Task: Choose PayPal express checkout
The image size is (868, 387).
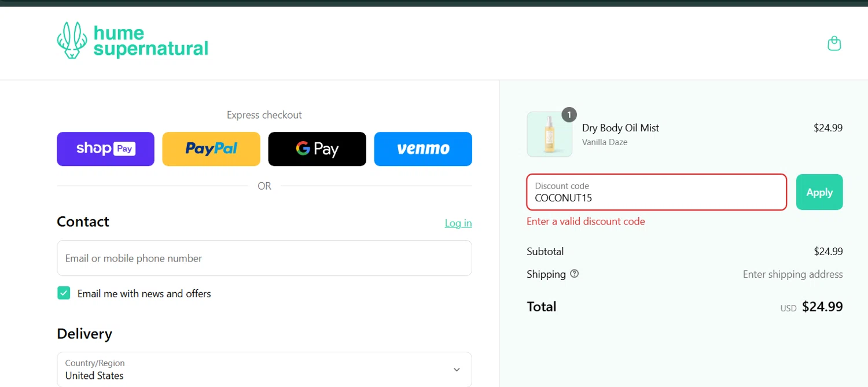Action: pos(211,149)
